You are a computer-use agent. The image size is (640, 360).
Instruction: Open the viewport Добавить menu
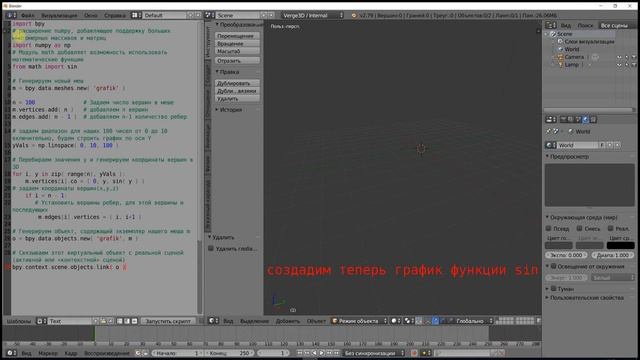pyautogui.click(x=288, y=321)
